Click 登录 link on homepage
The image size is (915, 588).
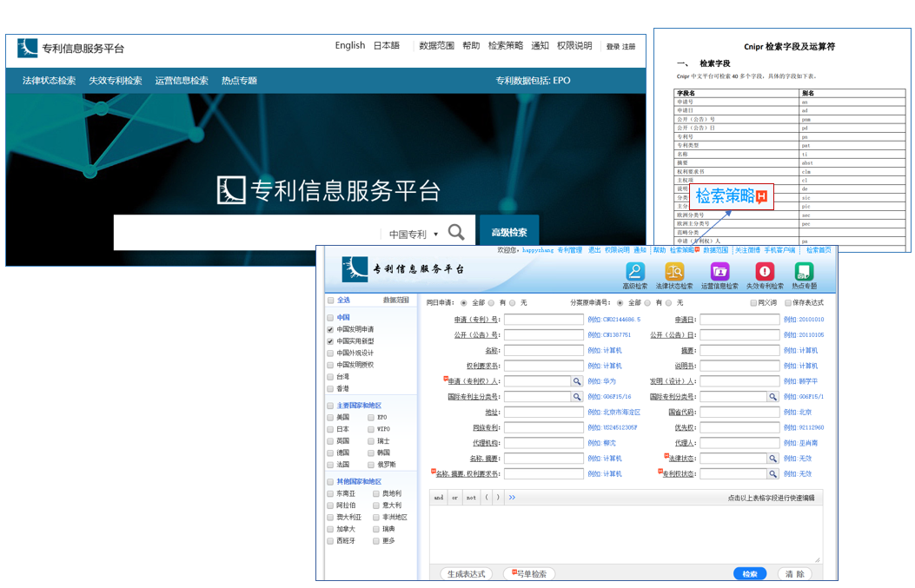(x=613, y=47)
